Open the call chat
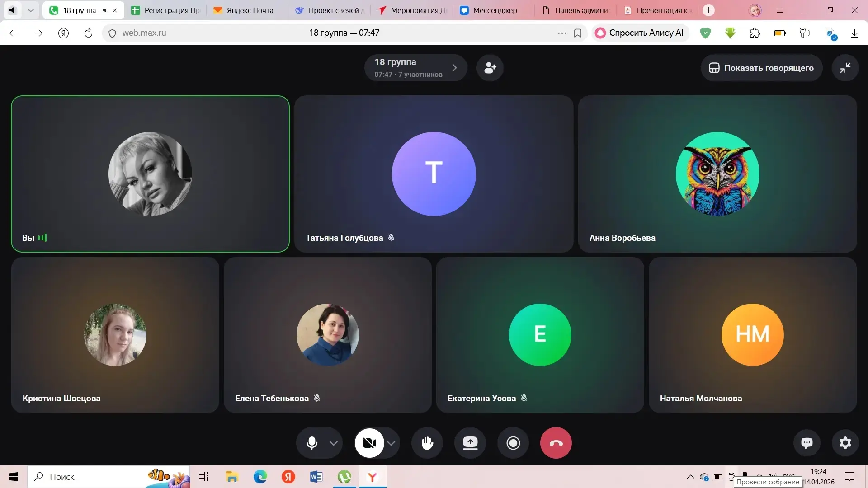This screenshot has width=868, height=488. pos(807,443)
